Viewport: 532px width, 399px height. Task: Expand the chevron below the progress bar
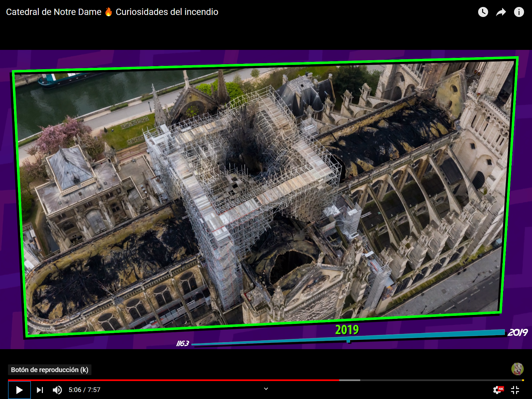266,389
